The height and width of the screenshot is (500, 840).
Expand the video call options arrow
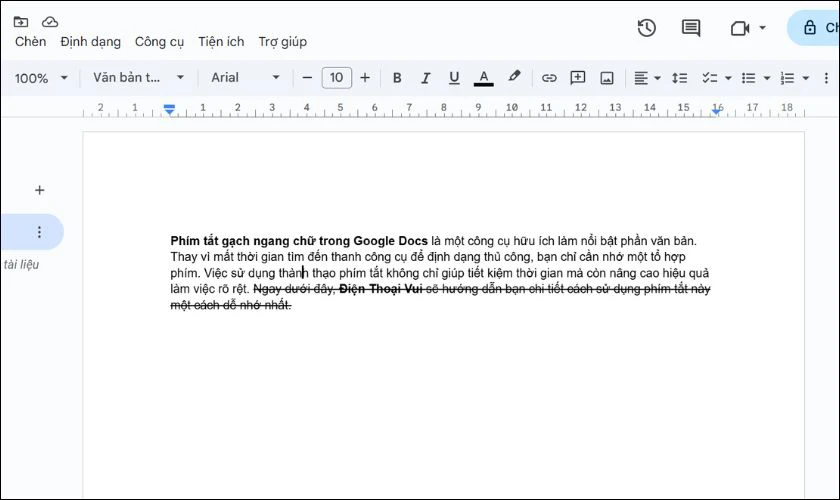762,28
